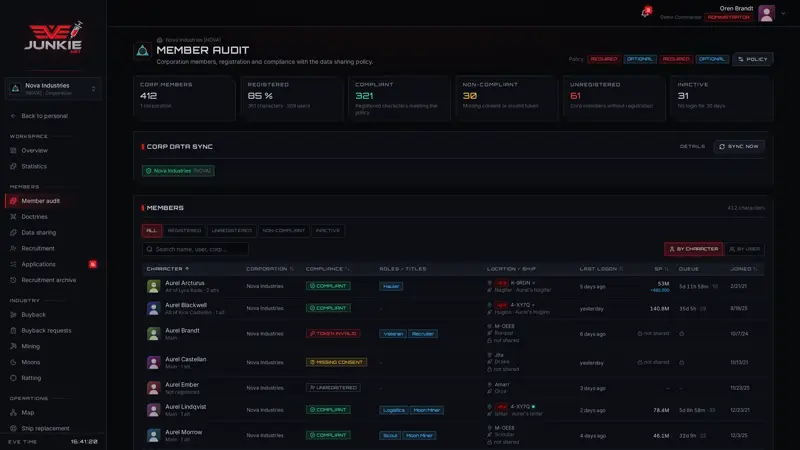Click the Recruiter role tag

tap(422, 334)
